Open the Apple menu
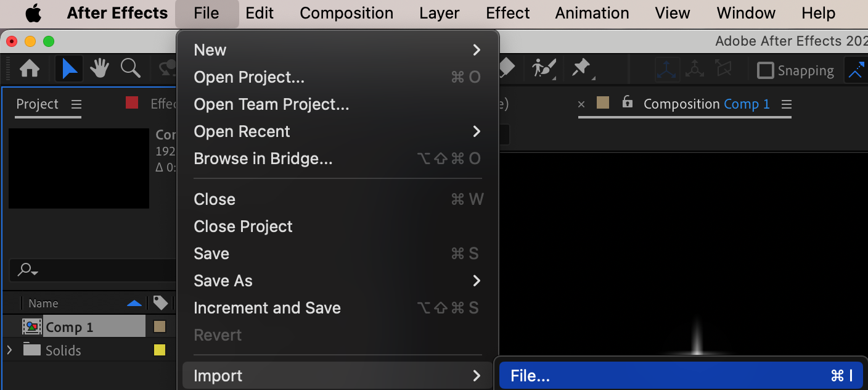Screen dimensions: 868x390 (x=33, y=13)
